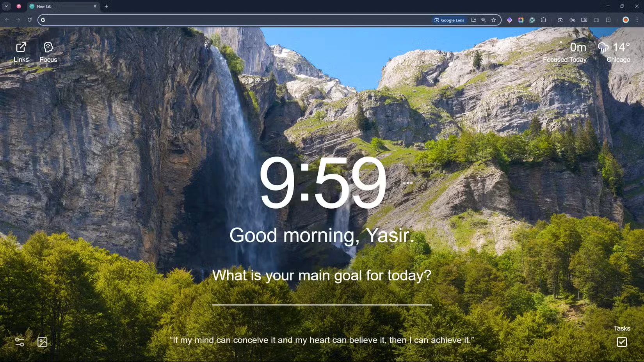Open the Extensions puzzle icon

coord(544,20)
